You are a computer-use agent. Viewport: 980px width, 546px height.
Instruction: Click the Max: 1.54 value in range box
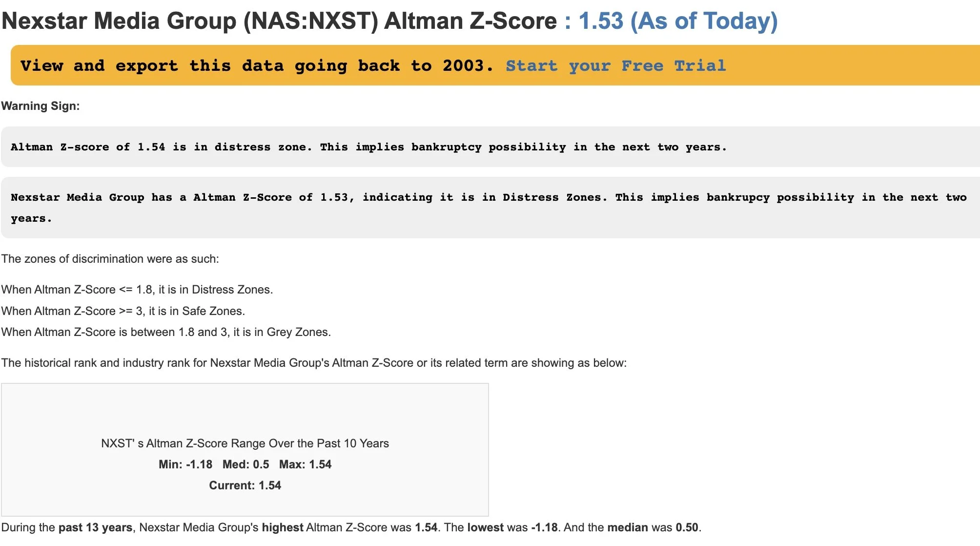(305, 464)
